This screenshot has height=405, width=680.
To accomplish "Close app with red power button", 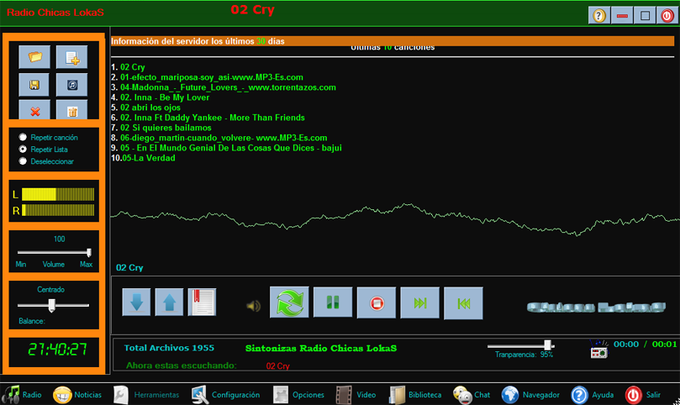I will (x=667, y=16).
